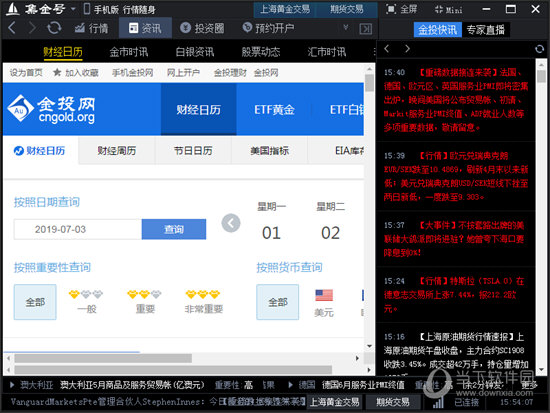Select 财经日历 in blue header menu
550x413 pixels.
[x=199, y=109]
